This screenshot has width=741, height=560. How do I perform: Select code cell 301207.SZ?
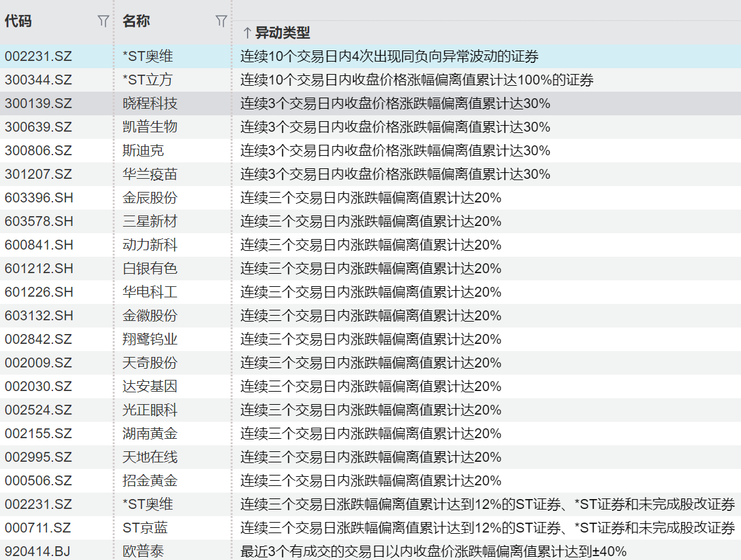[x=38, y=174]
